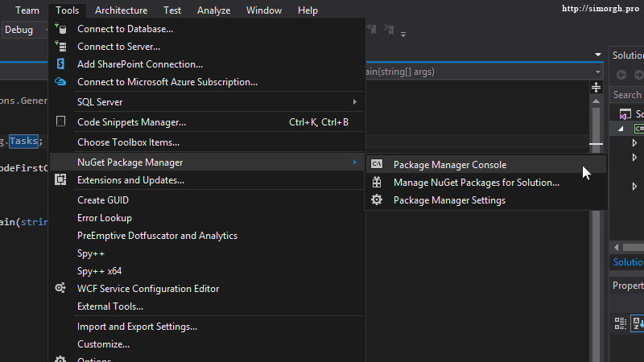This screenshot has height=362, width=644.
Task: Open the Analyze menu
Action: tap(213, 10)
